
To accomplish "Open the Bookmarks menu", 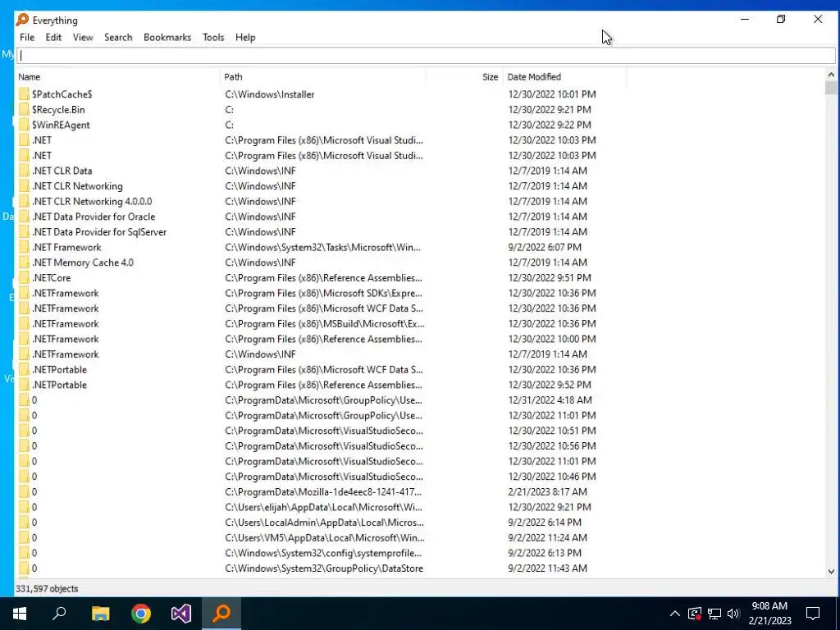I will point(167,38).
